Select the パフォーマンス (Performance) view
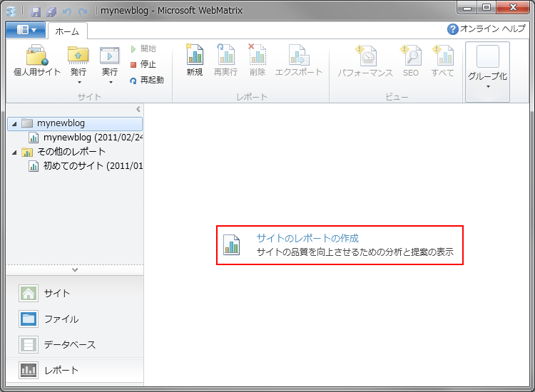Screen dimensions: 535x392 [365, 61]
